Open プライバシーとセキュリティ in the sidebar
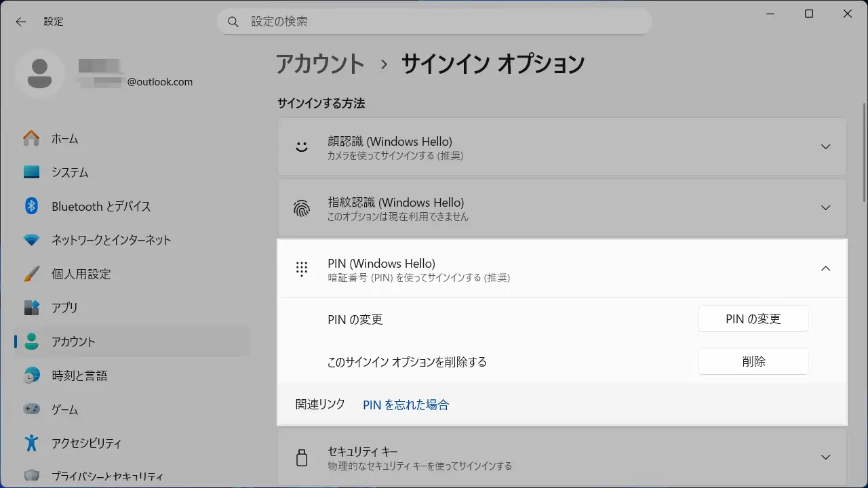868x488 pixels. tap(107, 476)
